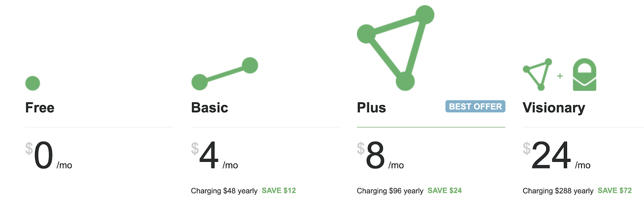
Task: Select the Free plan heading
Action: click(x=40, y=108)
